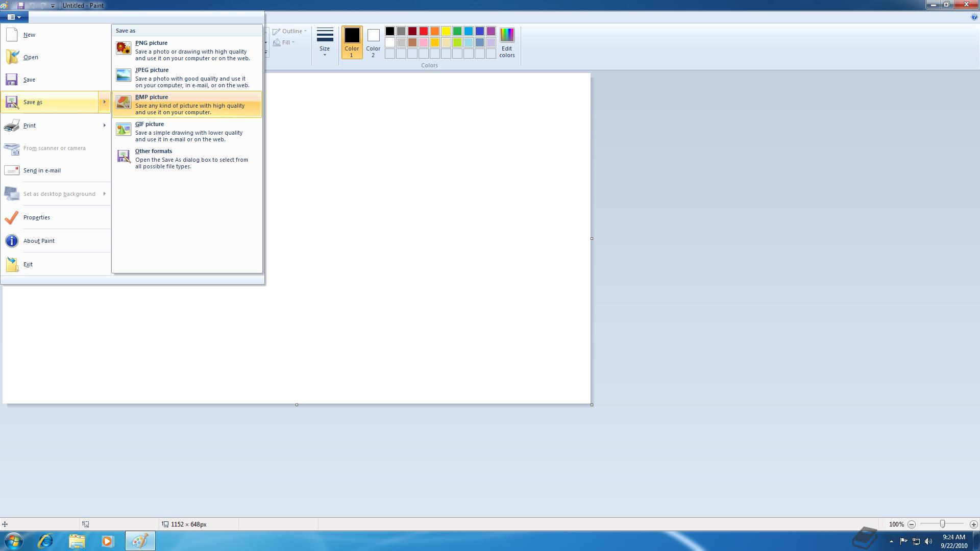Click the GIF picture icon
Image resolution: width=980 pixels, height=551 pixels.
[x=124, y=129]
